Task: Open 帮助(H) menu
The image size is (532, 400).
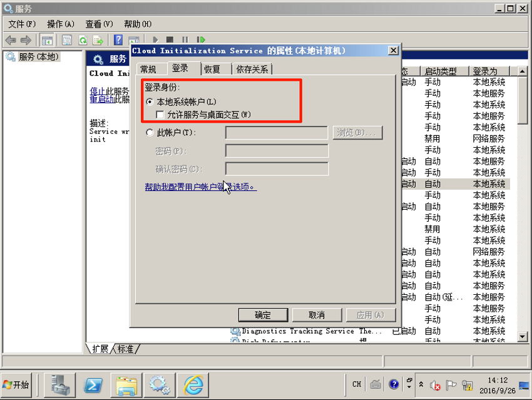Action: 138,24
